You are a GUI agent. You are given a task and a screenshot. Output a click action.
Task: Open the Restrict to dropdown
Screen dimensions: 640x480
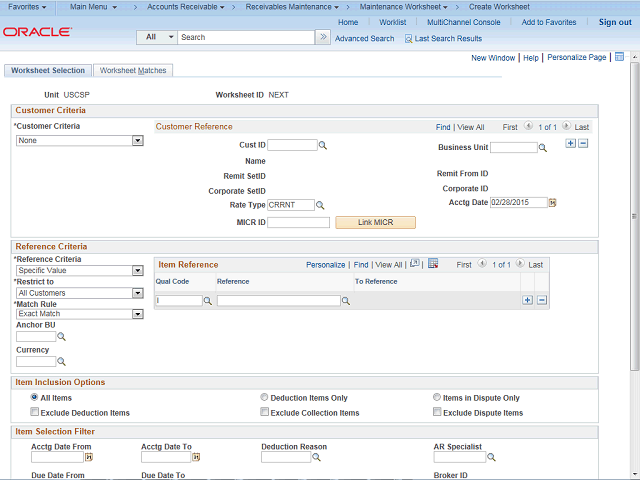pos(138,293)
